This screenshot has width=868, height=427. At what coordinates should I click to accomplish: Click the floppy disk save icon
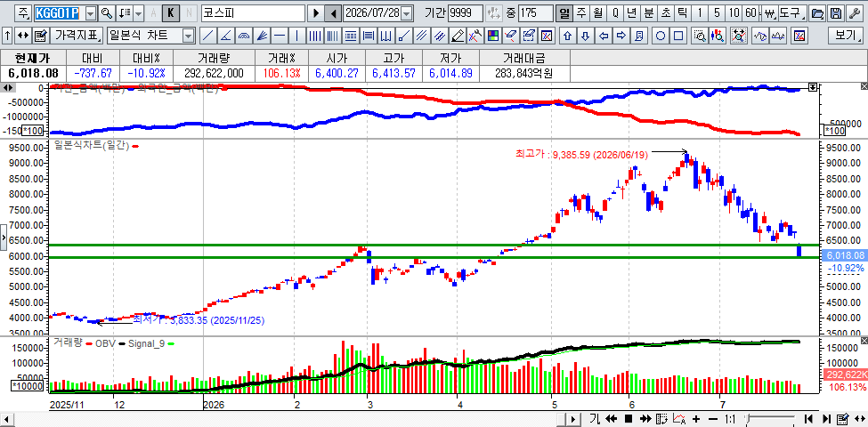[x=836, y=13]
